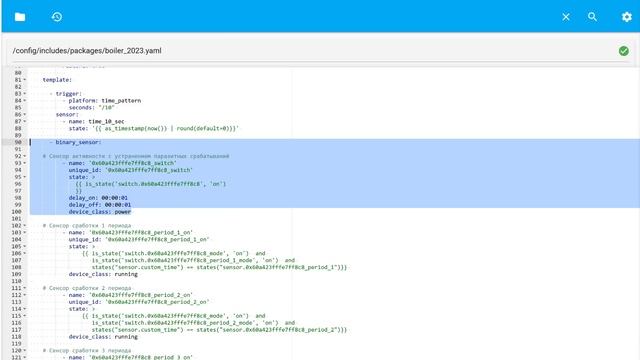The image size is (640, 360).
Task: Collapse the period 2 comment at line 111
Action: pos(24,288)
